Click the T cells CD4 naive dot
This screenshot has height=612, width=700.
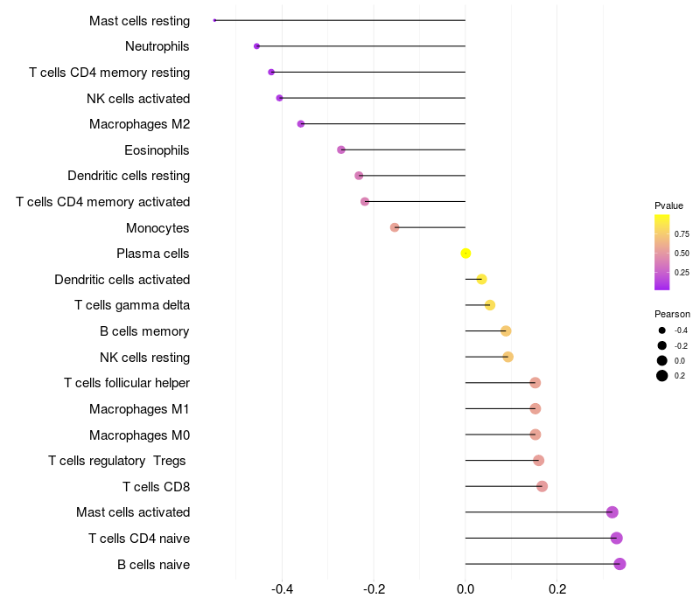tap(617, 538)
